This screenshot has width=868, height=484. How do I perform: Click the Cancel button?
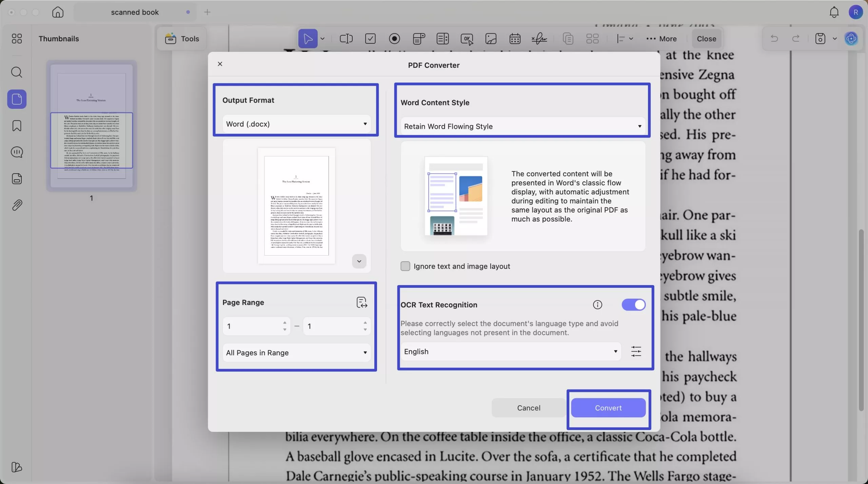[528, 408]
